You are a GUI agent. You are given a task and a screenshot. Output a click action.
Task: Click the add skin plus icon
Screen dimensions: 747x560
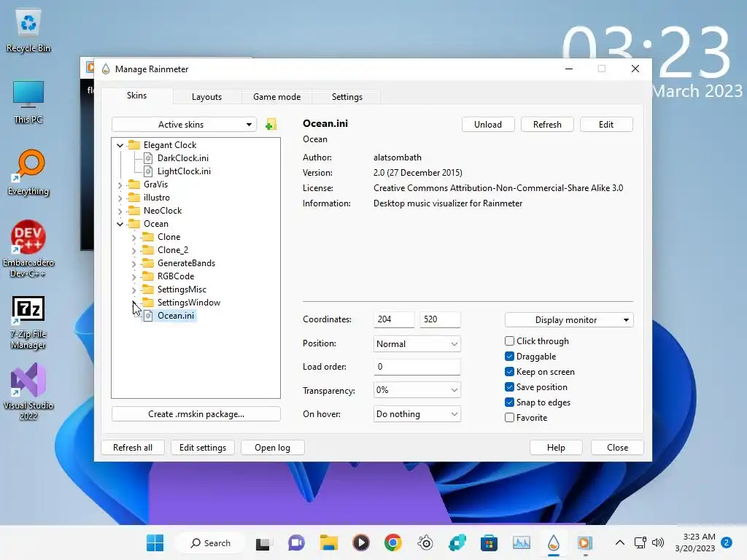[x=271, y=125]
